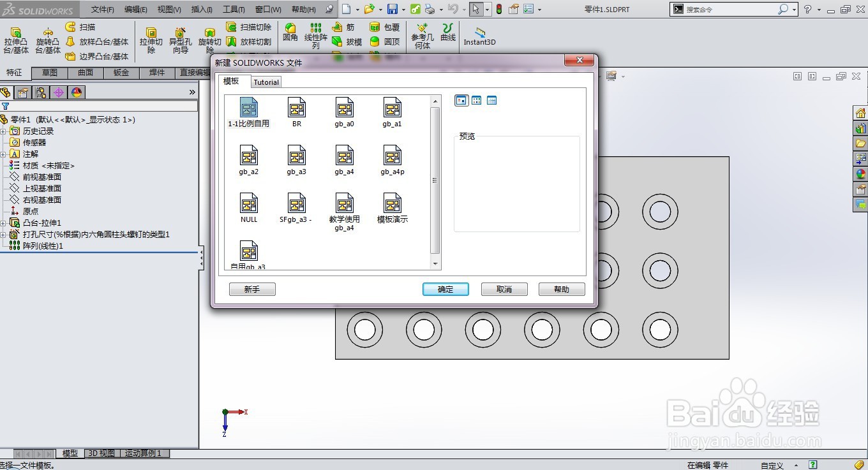Click the Wrap tool (包覆)
The image size is (868, 470).
(385, 27)
